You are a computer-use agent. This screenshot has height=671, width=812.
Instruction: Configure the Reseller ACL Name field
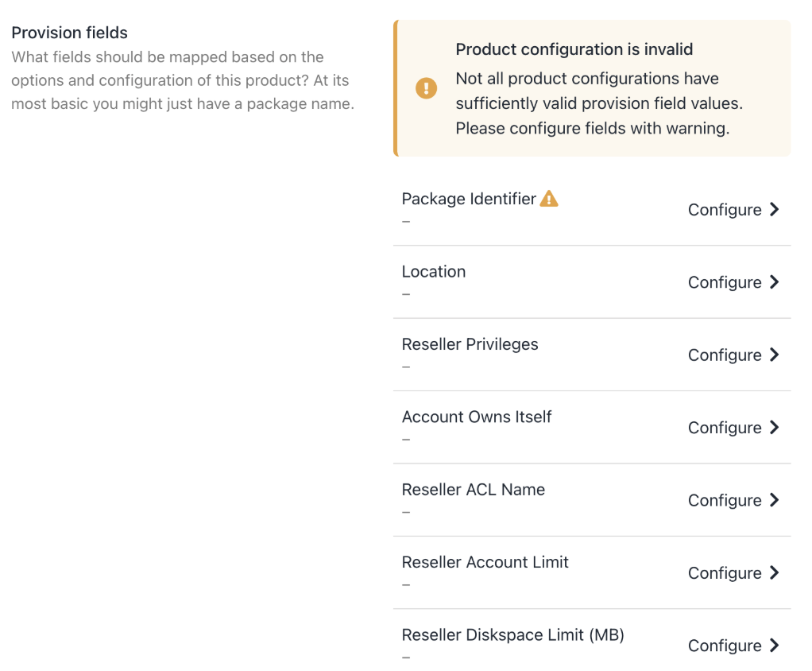pyautogui.click(x=725, y=501)
